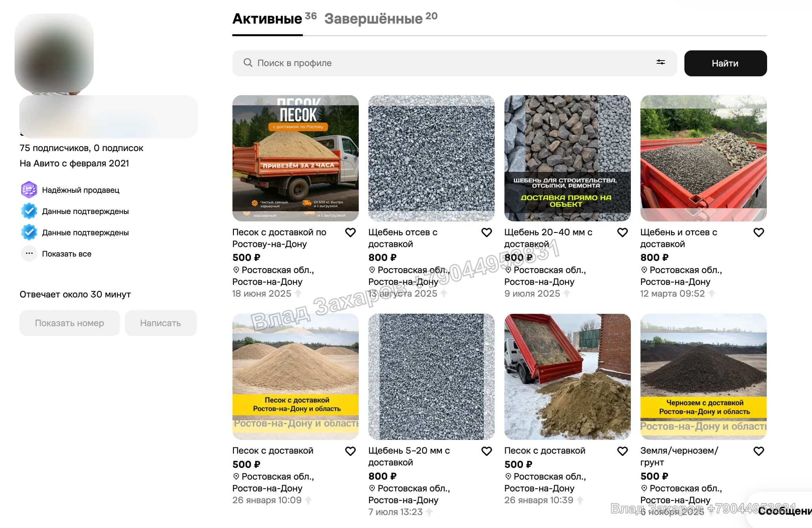Viewport: 812px width, 528px height.
Task: Open the sand pile photo with yellow banner
Action: (295, 377)
